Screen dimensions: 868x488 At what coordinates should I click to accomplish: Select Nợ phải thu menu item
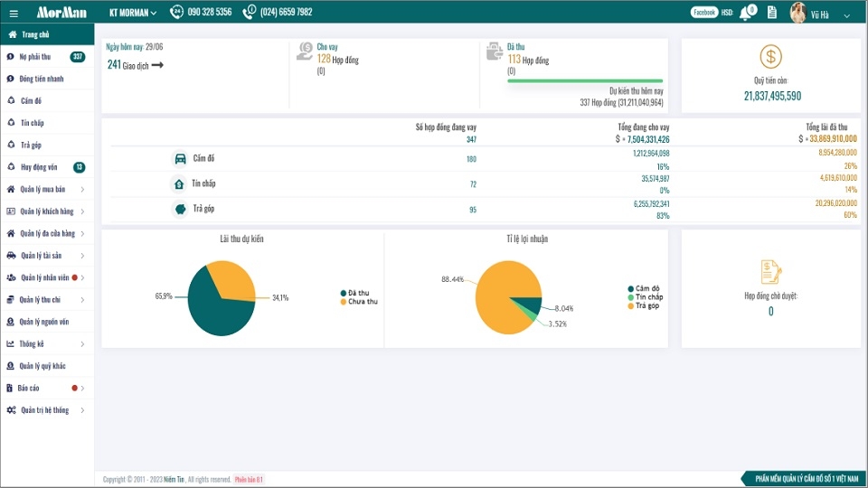(x=47, y=56)
